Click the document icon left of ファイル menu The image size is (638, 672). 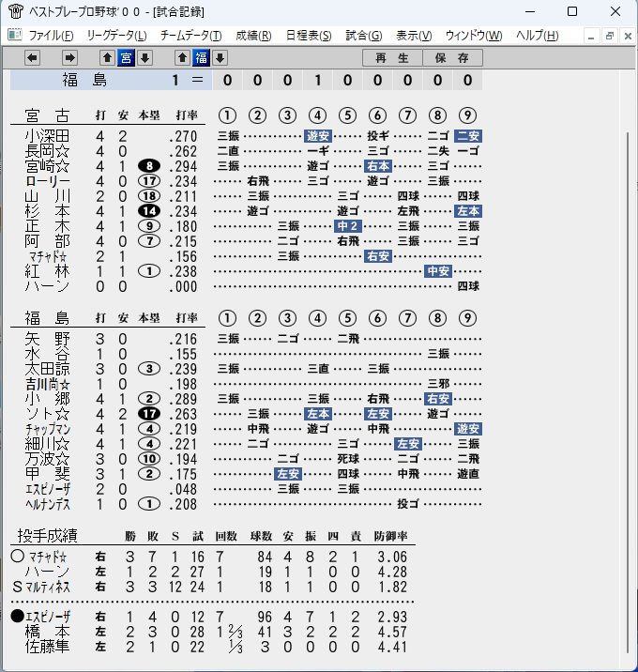[x=15, y=35]
